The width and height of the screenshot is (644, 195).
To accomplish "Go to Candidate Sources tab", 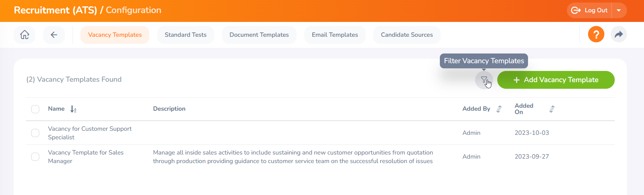I will click(x=406, y=35).
